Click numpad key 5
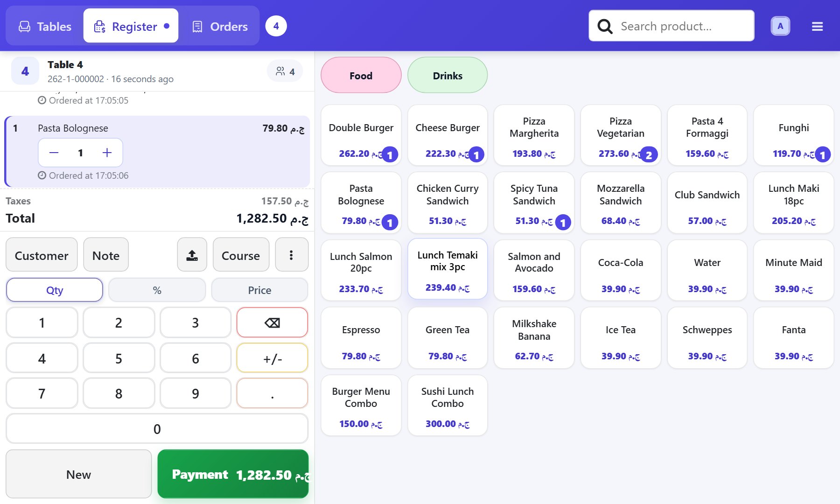The image size is (840, 504). (x=119, y=358)
